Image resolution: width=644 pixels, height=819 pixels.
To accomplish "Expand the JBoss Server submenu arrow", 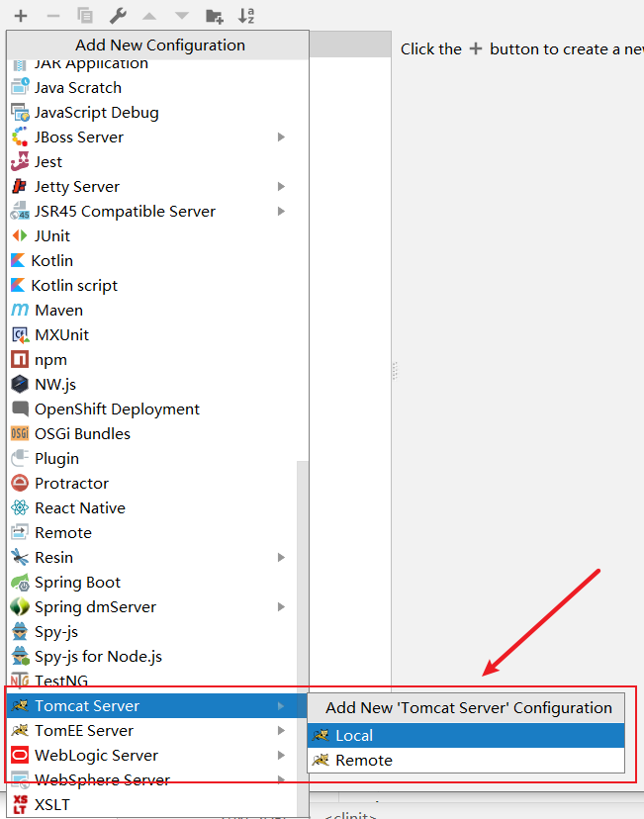I will click(x=281, y=136).
